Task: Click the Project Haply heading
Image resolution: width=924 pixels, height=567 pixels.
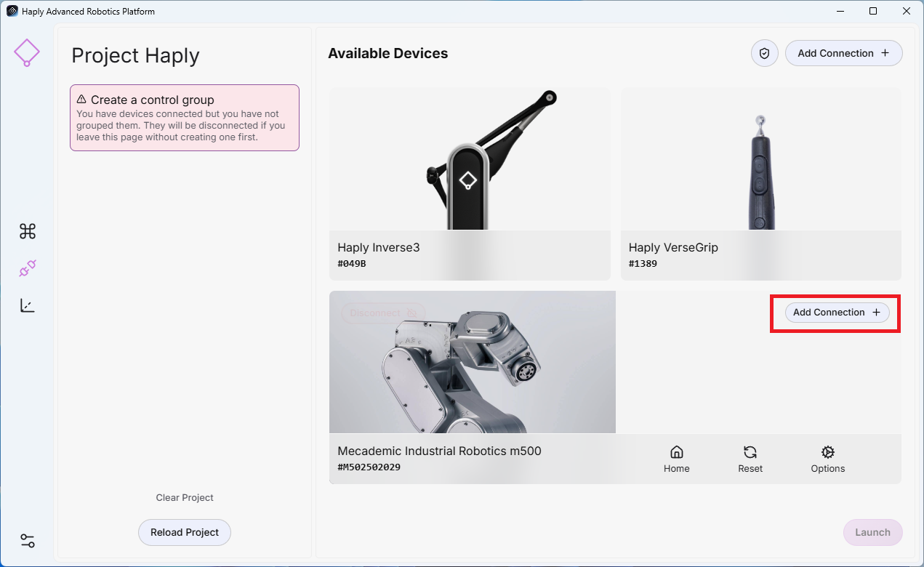Action: pyautogui.click(x=135, y=56)
